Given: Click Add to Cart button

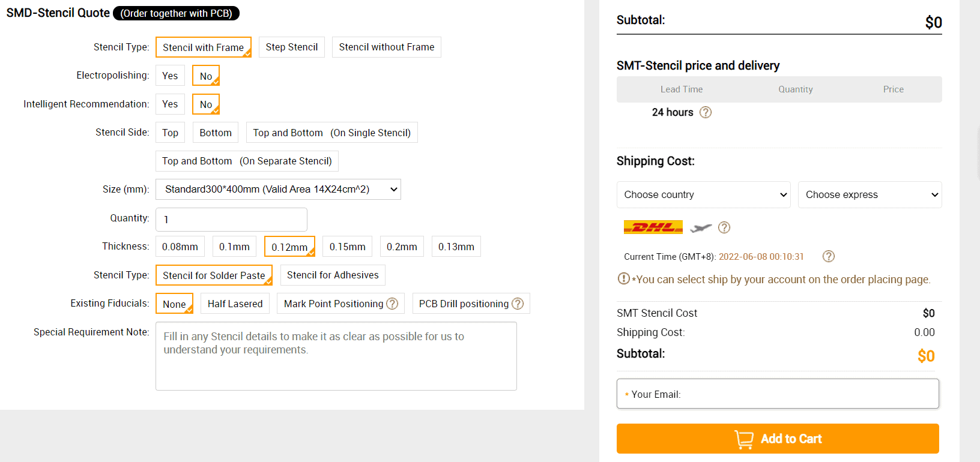Looking at the screenshot, I should pos(778,439).
